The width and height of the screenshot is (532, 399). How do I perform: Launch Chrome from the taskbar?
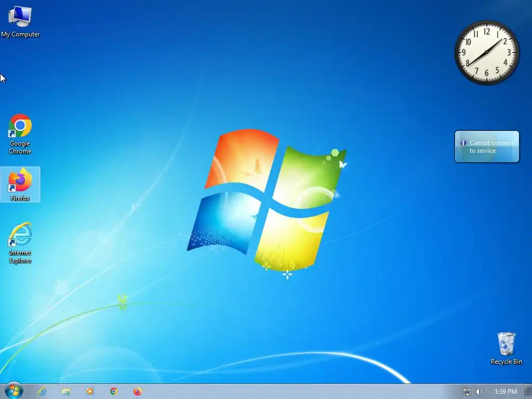tap(114, 392)
